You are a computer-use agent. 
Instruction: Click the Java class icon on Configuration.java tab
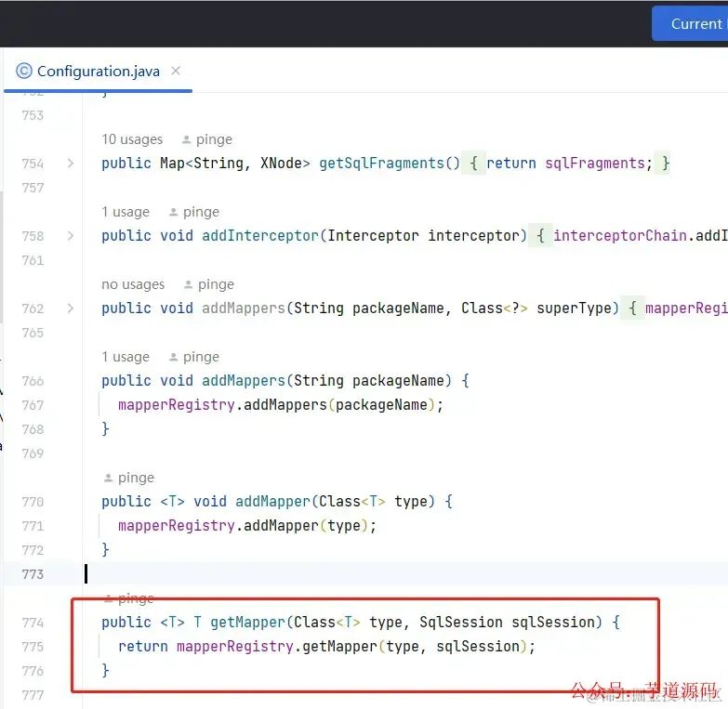pos(23,71)
